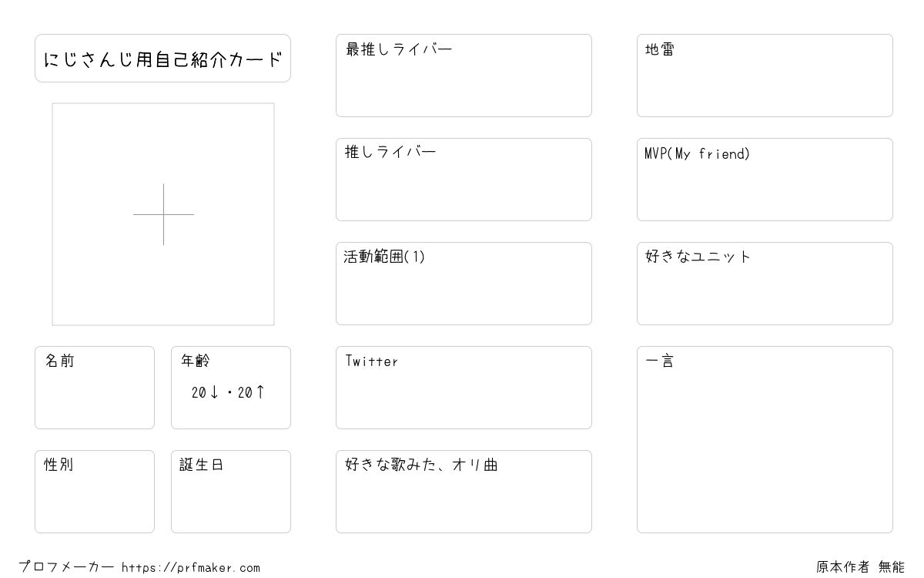Click the 推しライバー box
The height and width of the screenshot is (578, 924).
pos(464,180)
